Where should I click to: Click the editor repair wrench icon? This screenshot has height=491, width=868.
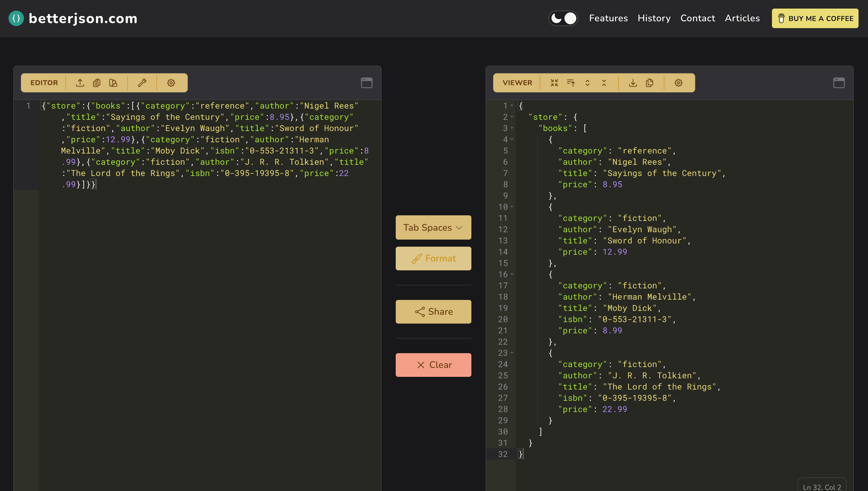tap(142, 83)
